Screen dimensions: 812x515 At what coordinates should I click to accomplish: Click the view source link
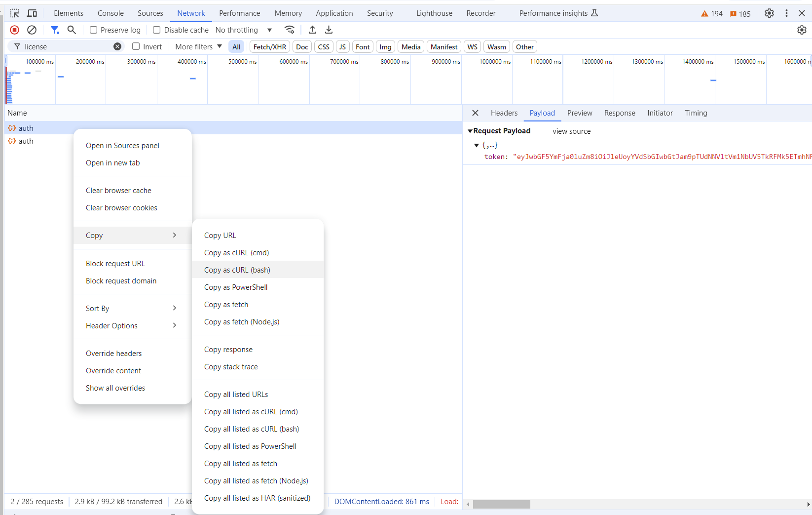point(571,131)
